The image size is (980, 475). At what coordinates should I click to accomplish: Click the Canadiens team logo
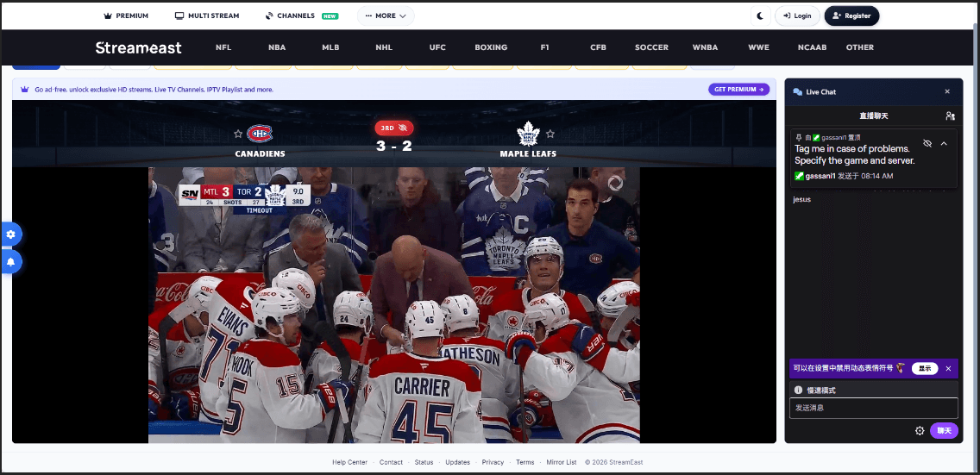pos(260,134)
